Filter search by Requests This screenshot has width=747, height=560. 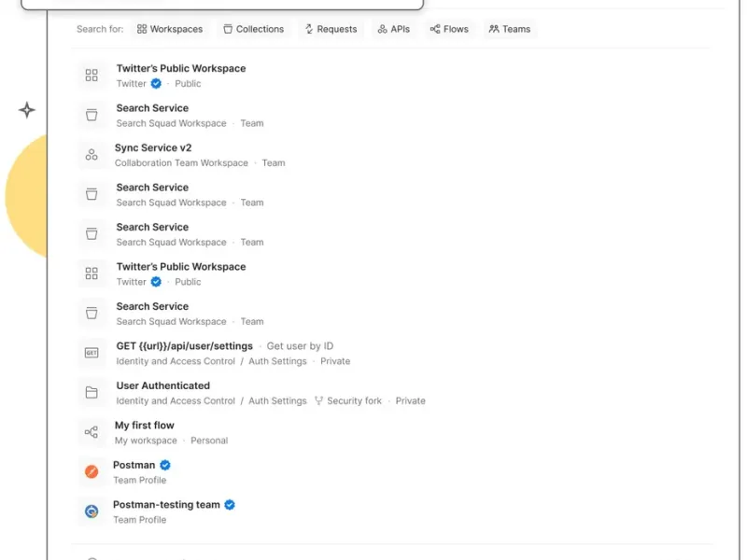tap(331, 29)
